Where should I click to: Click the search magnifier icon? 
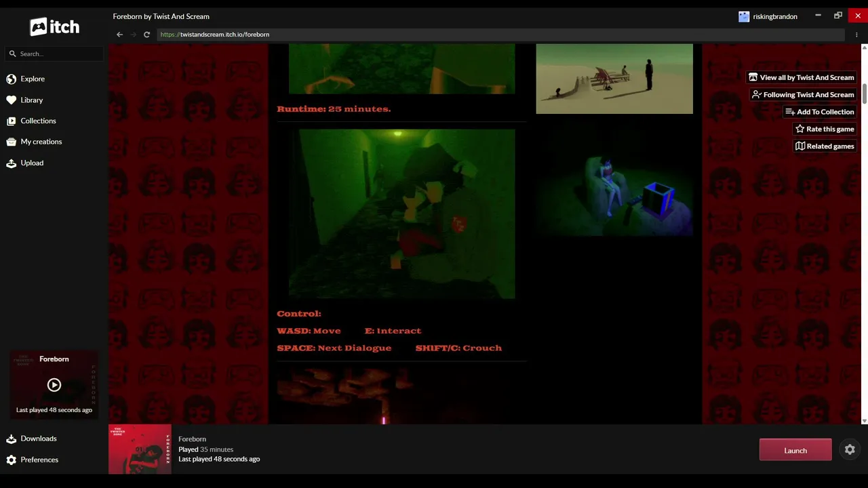(12, 54)
